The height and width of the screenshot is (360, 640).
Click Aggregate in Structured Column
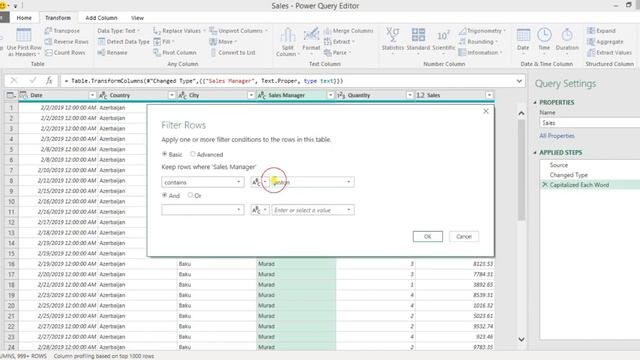point(605,42)
